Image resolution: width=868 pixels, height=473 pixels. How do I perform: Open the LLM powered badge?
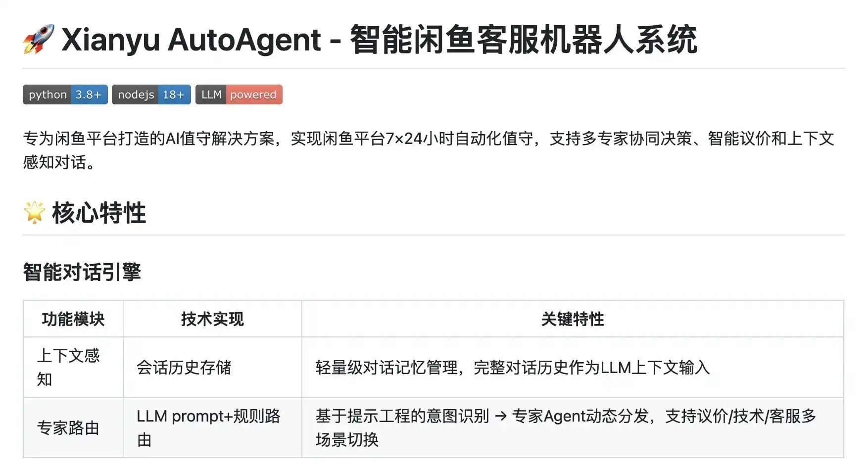[x=239, y=95]
